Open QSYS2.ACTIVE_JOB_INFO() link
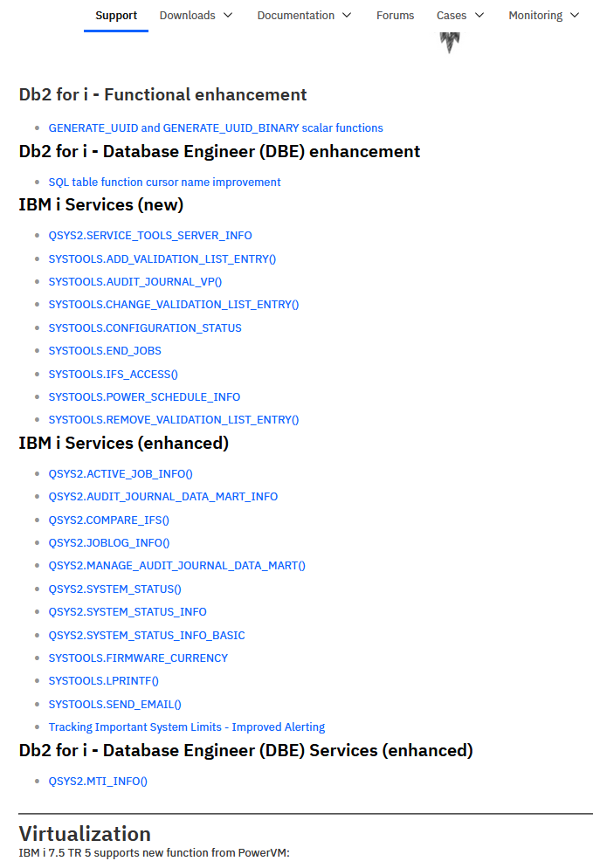The height and width of the screenshot is (868, 593). [x=121, y=474]
